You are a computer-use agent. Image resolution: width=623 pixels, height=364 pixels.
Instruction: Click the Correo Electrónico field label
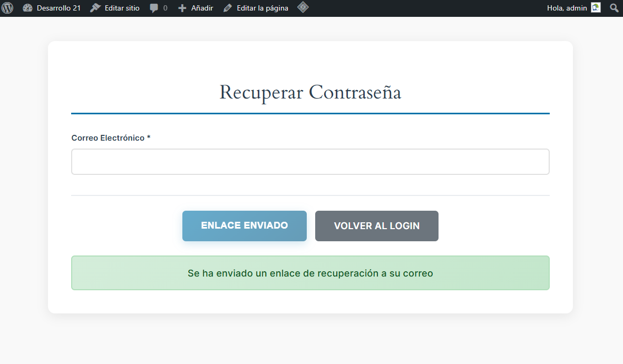108,138
